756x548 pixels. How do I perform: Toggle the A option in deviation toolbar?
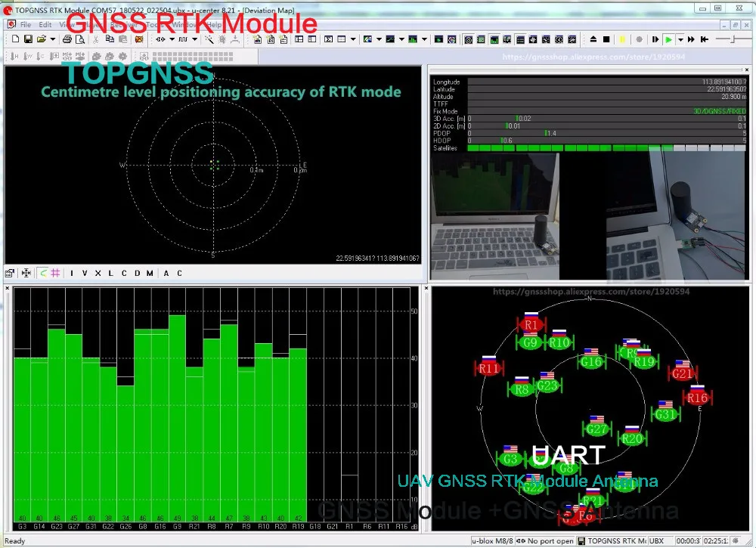[166, 274]
